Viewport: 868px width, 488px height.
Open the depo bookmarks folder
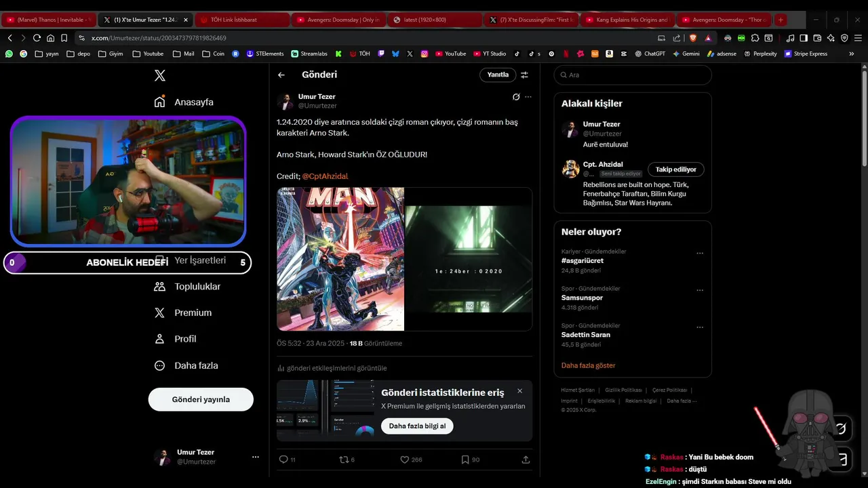coord(78,54)
